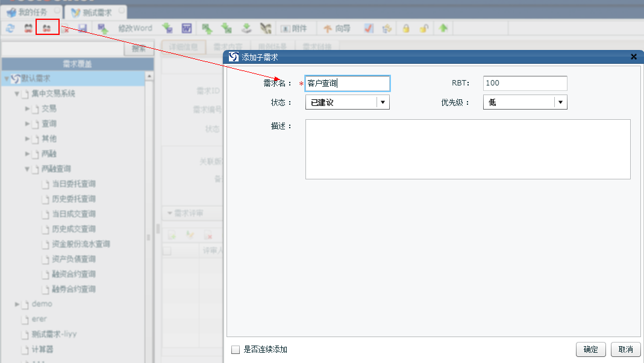The height and width of the screenshot is (363, 644).
Task: Click the green up arrow toolbar icon
Action: (443, 28)
